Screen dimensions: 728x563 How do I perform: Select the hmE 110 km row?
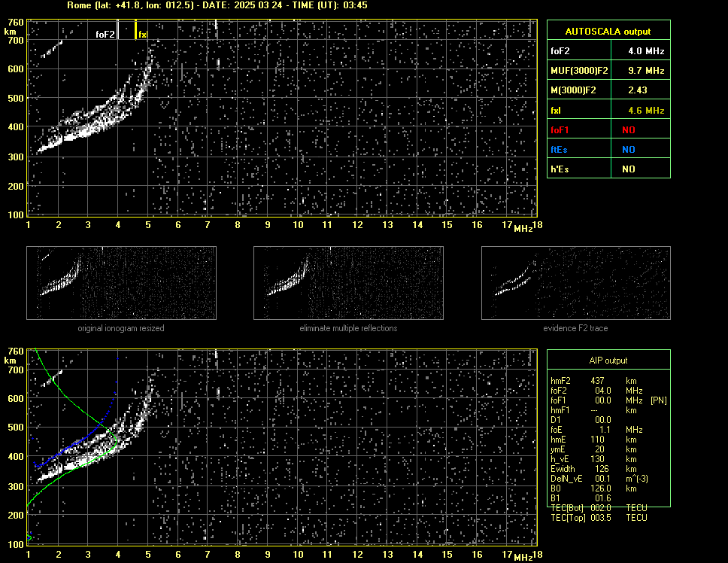594,440
